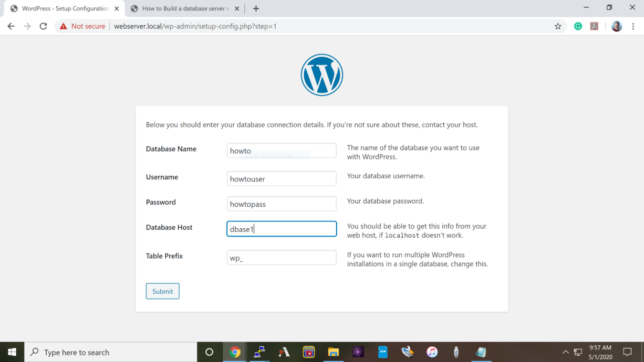The height and width of the screenshot is (362, 644).
Task: Click the taskbar search box
Action: pos(110,352)
